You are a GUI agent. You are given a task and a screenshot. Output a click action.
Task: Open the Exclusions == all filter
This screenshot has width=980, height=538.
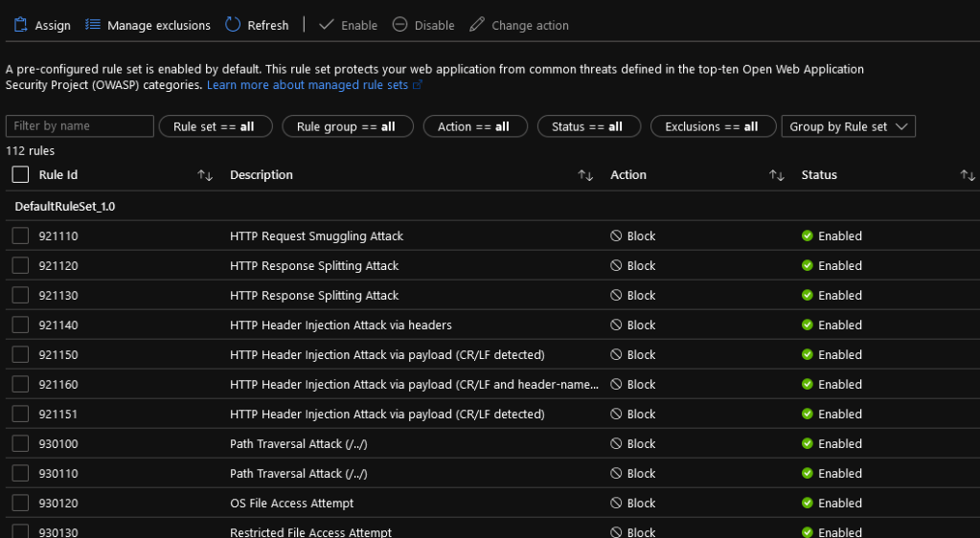pyautogui.click(x=712, y=126)
